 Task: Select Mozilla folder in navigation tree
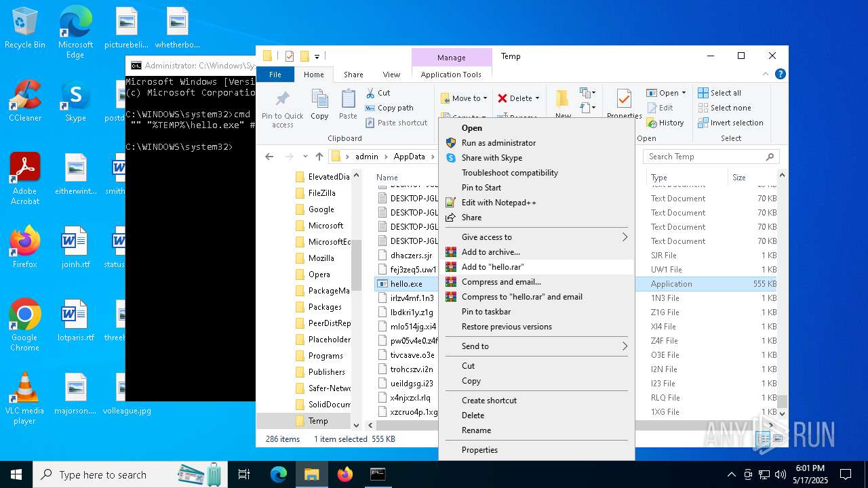click(321, 258)
